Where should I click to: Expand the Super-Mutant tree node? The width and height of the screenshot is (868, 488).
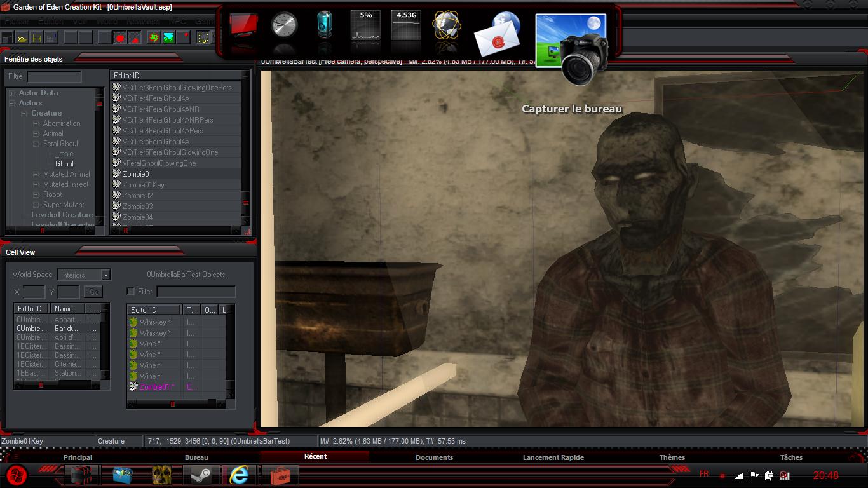click(x=36, y=205)
